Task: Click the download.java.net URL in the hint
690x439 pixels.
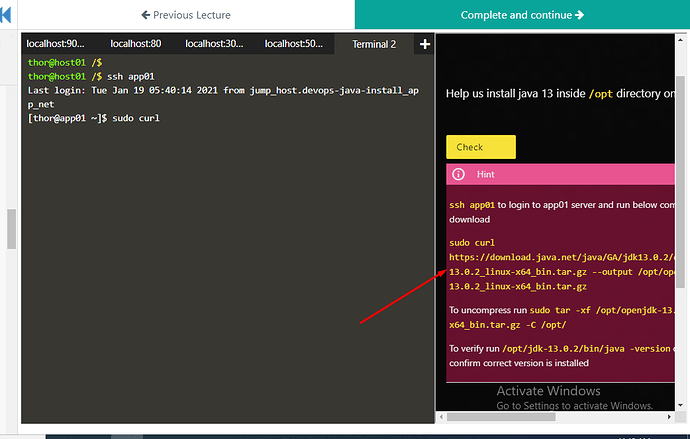Action: coord(562,257)
